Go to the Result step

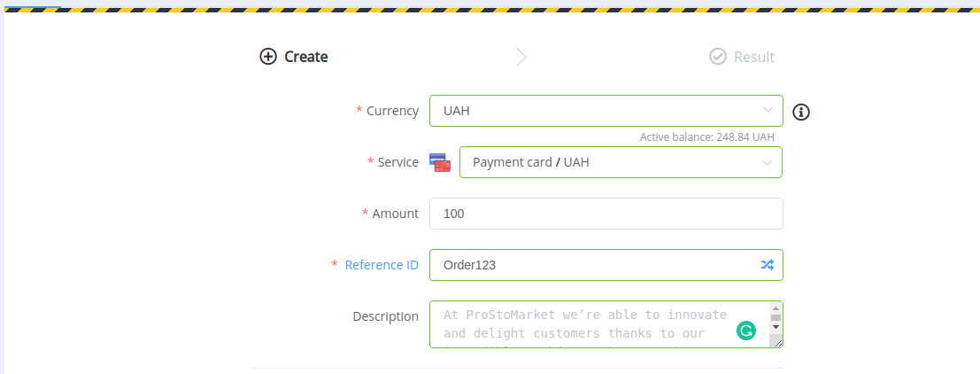753,57
